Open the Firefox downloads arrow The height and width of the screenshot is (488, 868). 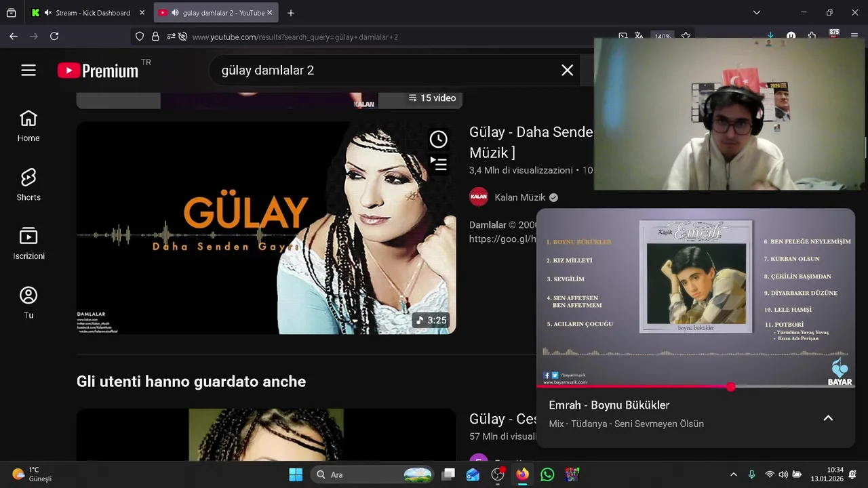(770, 37)
